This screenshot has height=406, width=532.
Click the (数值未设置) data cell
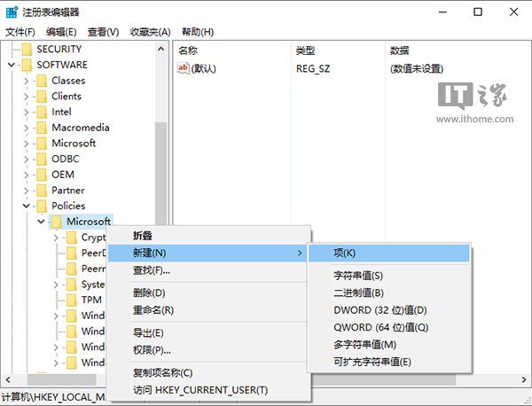[x=417, y=69]
